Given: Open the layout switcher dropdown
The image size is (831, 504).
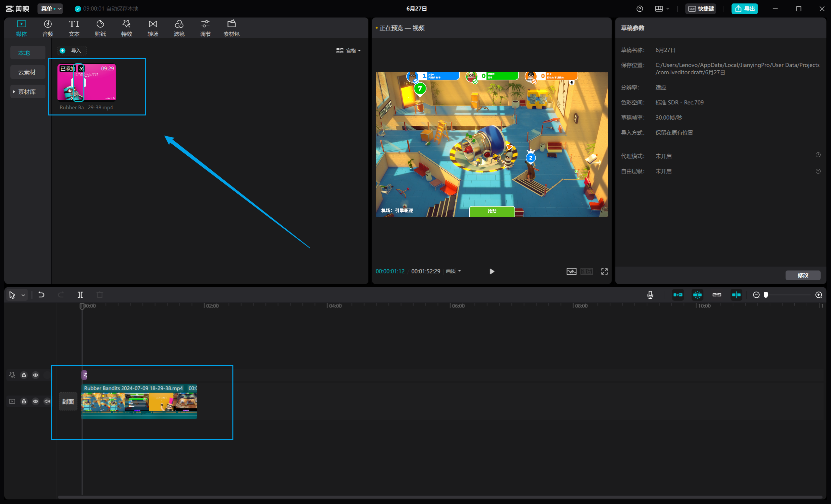Looking at the screenshot, I should (662, 9).
